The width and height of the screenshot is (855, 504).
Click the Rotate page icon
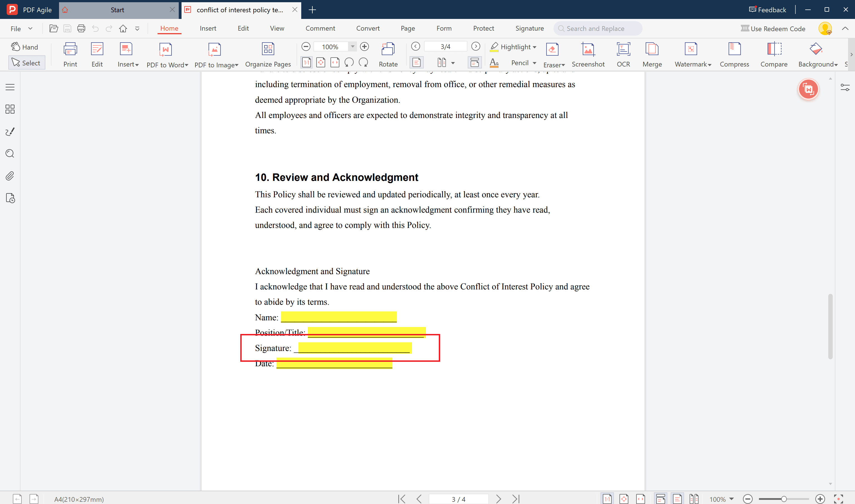[388, 50]
